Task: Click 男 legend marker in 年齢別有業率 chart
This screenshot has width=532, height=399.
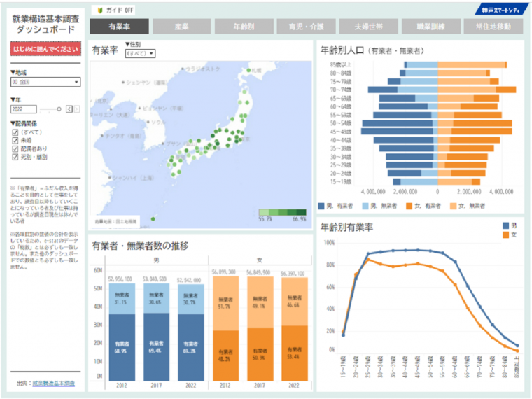Action: [505, 226]
